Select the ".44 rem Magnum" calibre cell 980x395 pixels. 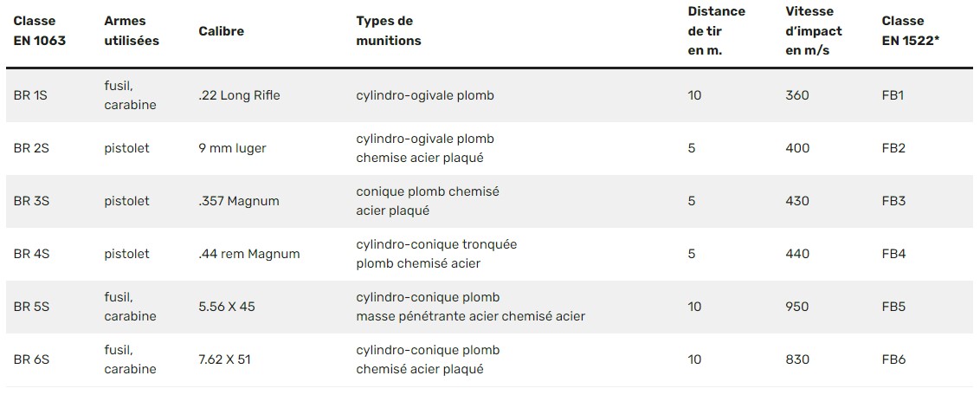(x=248, y=254)
